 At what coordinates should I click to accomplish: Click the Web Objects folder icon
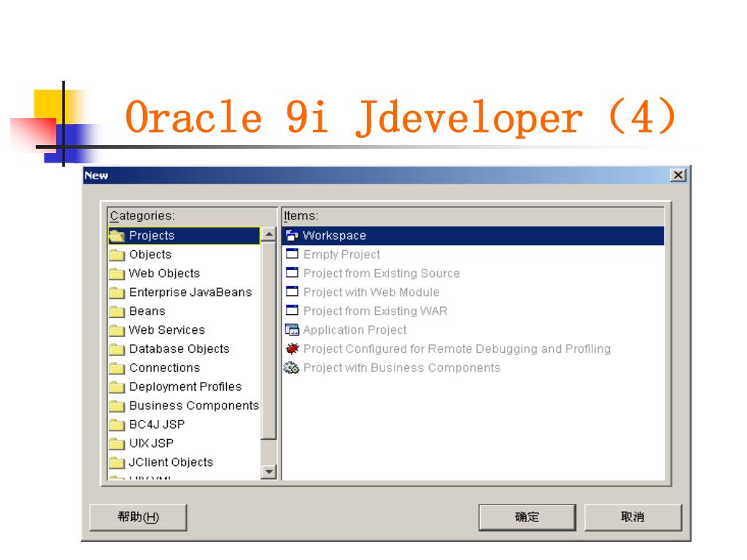click(x=117, y=274)
